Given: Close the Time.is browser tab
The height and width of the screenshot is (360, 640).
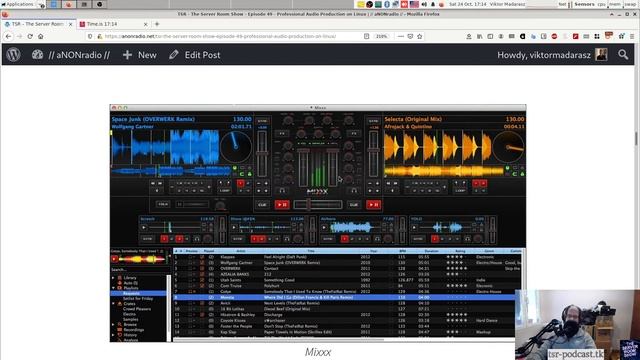Looking at the screenshot, I should [x=145, y=24].
